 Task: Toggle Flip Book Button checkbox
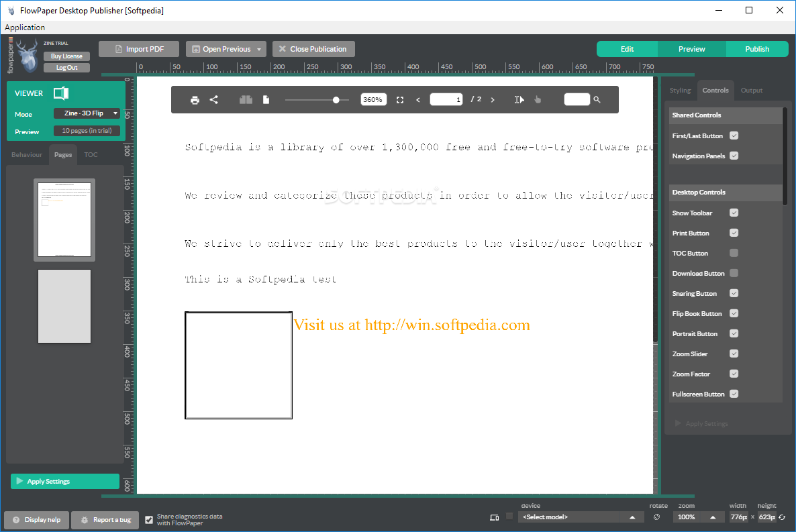point(734,313)
